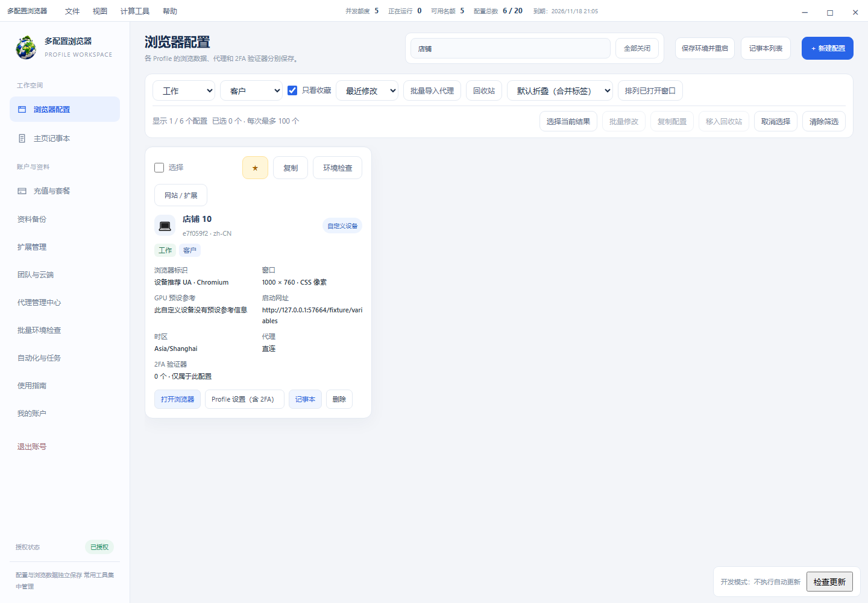Open 记事本 for 店铺 10
This screenshot has height=603, width=868.
(305, 399)
